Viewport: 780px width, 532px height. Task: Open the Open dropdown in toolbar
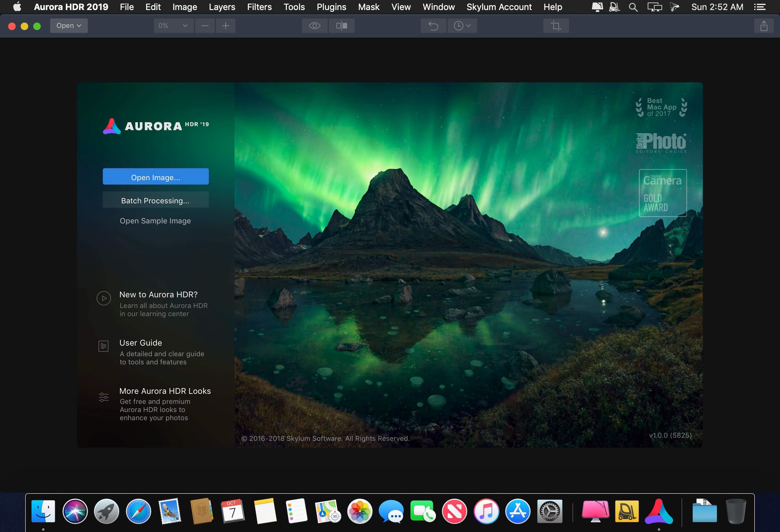click(69, 26)
